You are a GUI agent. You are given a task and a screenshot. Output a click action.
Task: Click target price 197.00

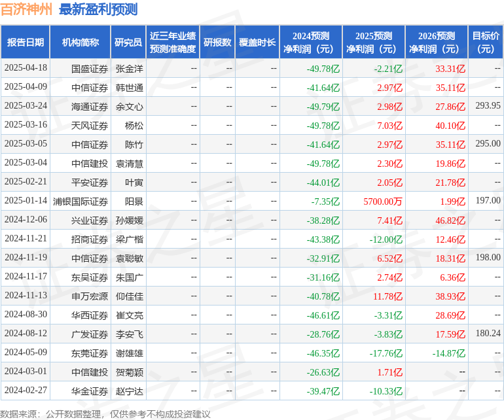pos(488,200)
